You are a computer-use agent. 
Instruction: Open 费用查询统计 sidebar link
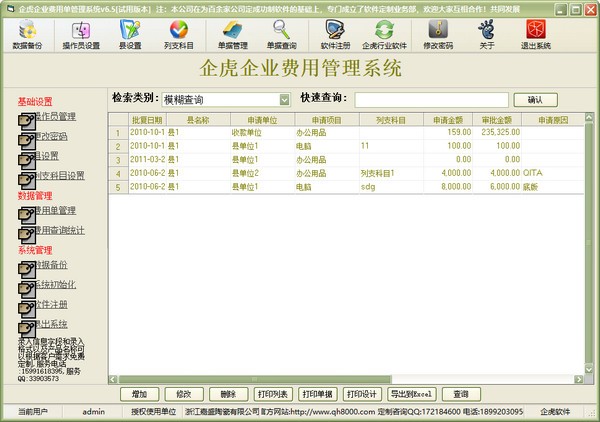click(60, 230)
